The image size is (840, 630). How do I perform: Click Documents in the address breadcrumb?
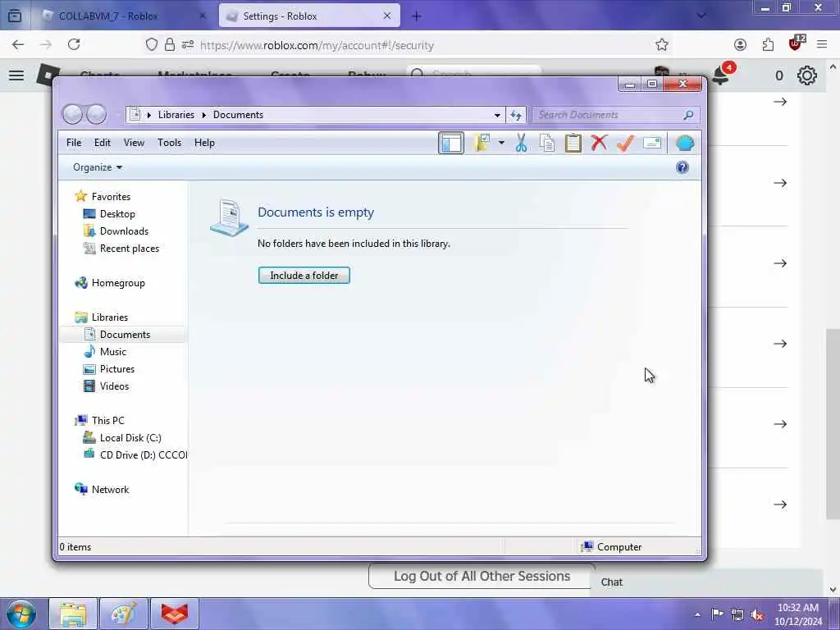[x=238, y=115]
